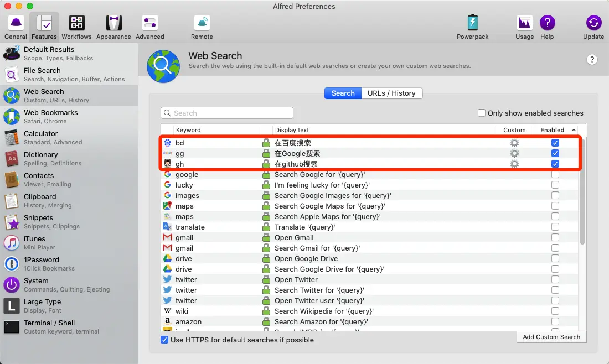This screenshot has width=609, height=364.
Task: Open General preferences in the toolbar
Action: [16, 27]
